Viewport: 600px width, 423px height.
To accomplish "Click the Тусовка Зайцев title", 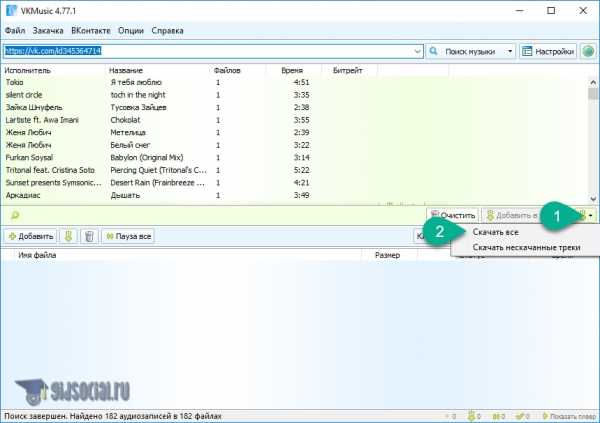I will (139, 108).
